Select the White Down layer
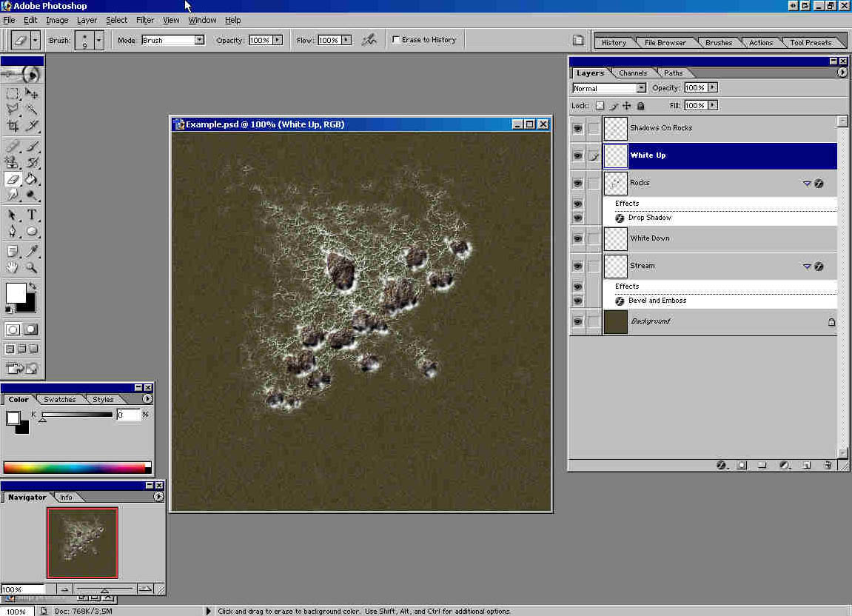 tap(649, 238)
